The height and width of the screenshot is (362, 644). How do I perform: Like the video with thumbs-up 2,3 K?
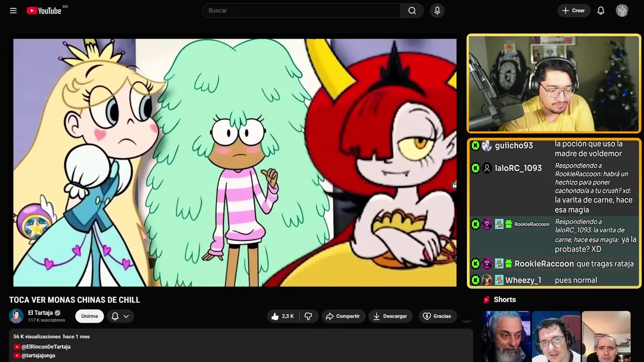pyautogui.click(x=283, y=316)
